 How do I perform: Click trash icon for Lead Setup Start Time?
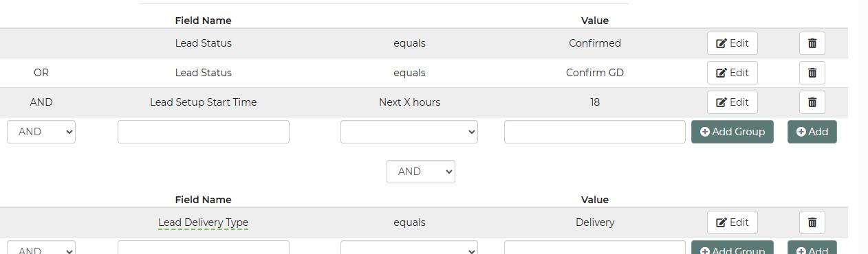tap(812, 102)
